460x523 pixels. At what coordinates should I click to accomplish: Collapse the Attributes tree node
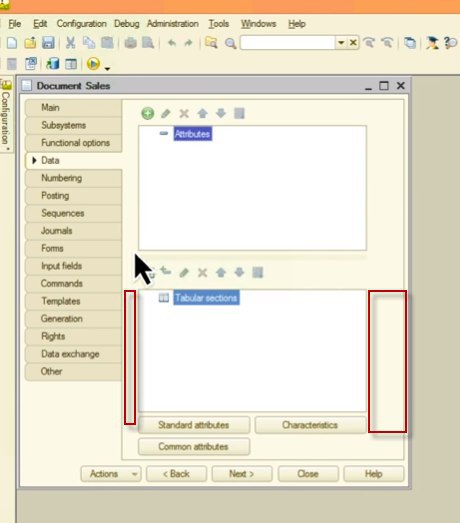coord(163,133)
